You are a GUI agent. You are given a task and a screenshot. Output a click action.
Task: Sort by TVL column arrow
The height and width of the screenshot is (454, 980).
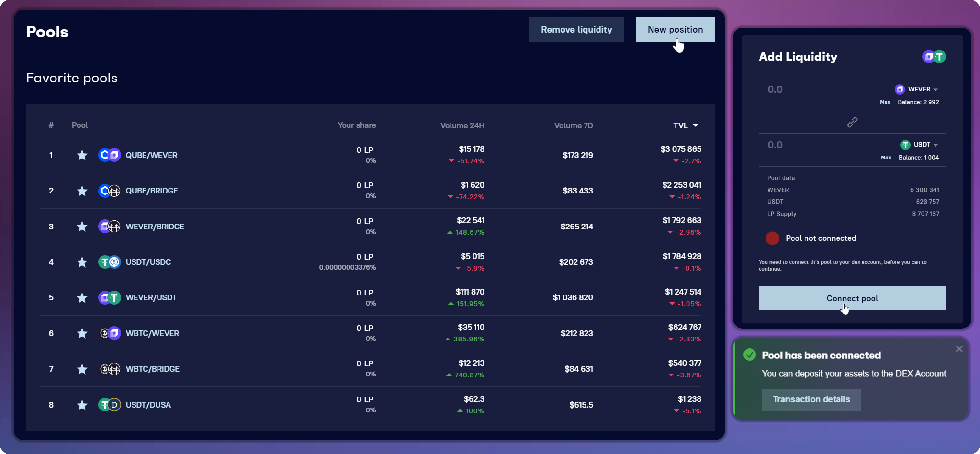(x=695, y=125)
